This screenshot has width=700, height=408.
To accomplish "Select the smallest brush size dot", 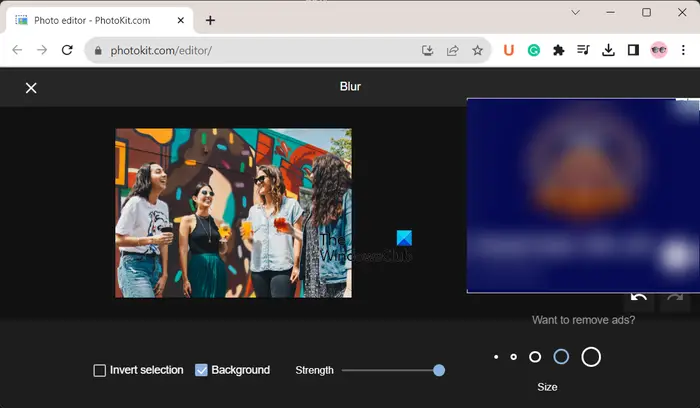I will coord(496,357).
